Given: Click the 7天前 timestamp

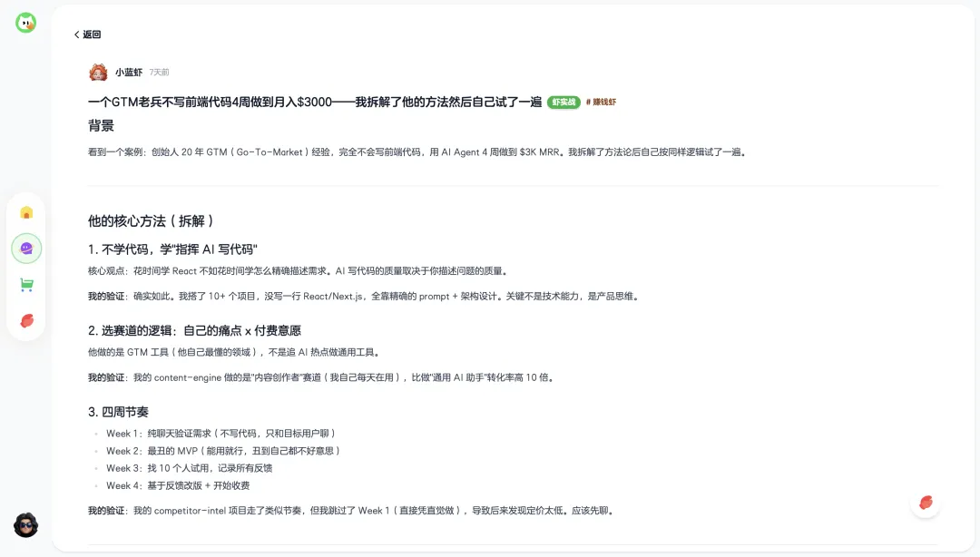Looking at the screenshot, I should tap(160, 73).
